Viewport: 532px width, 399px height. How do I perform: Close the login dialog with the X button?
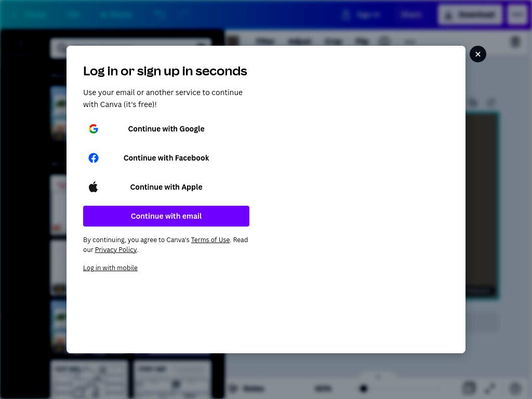tap(478, 54)
